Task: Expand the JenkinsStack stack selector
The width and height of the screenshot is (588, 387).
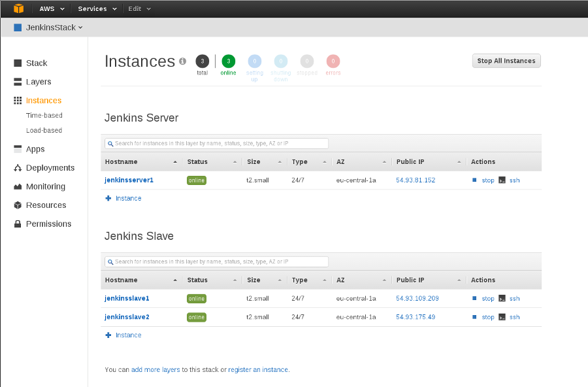Action: tap(54, 27)
